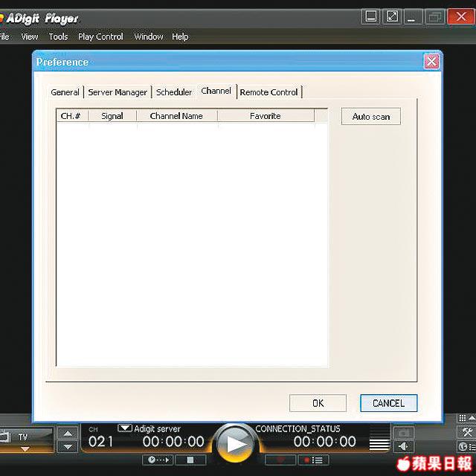Minimize the ADigit Player window
Screen dimensions: 476x476
[x=414, y=16]
